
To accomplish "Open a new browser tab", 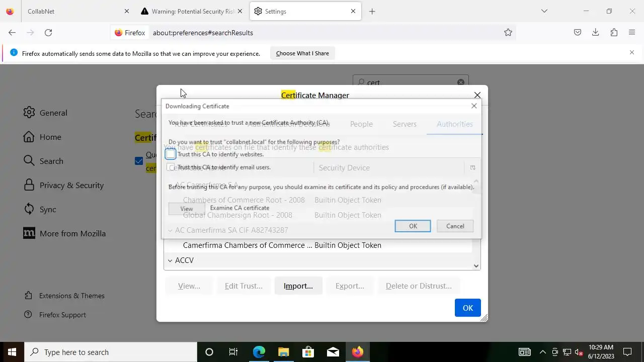I will [x=372, y=11].
